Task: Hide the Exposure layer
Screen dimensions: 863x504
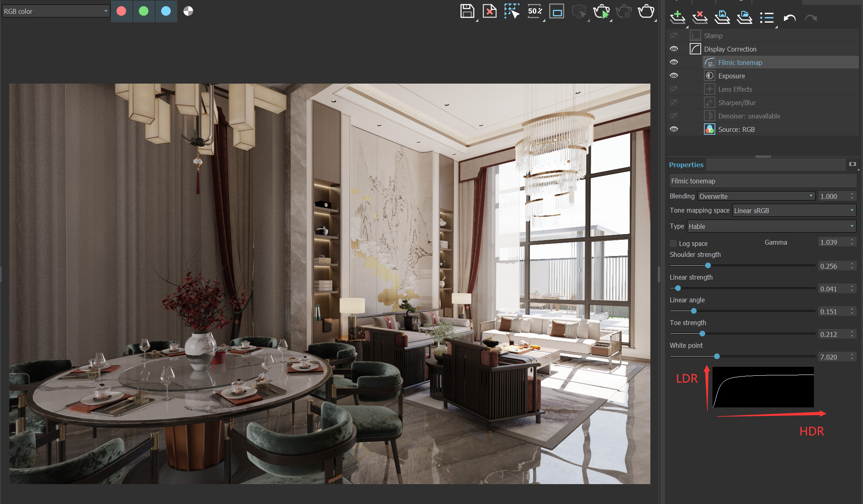Action: coord(674,76)
